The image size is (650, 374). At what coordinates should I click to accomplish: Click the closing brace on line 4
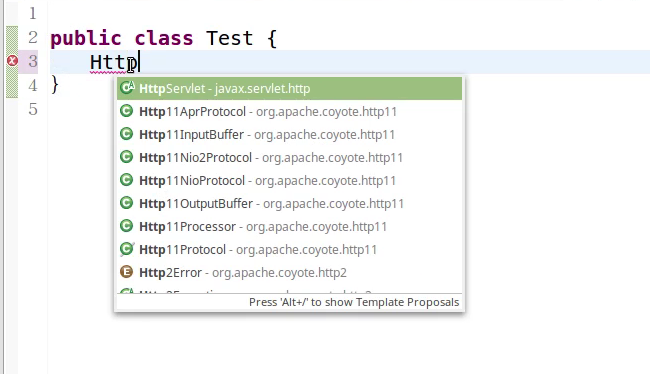(x=55, y=85)
